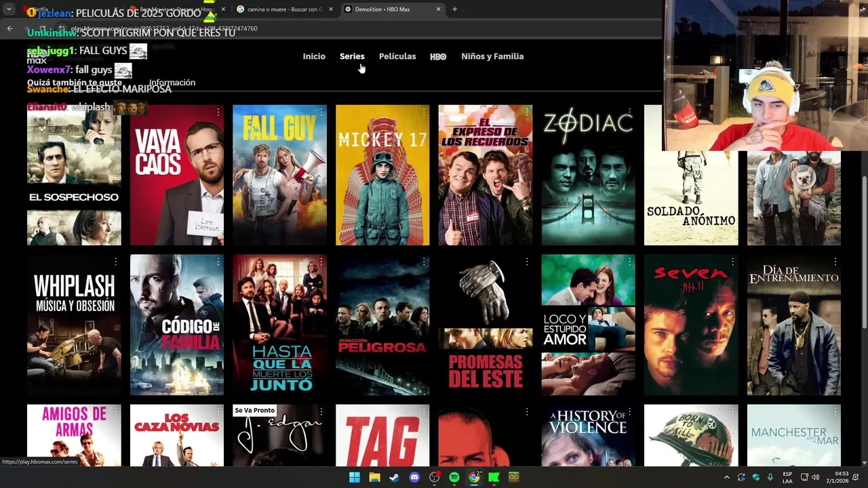This screenshot has height=488, width=868.
Task: Open J. Edgar Se Va Pronto poster
Action: (279, 435)
